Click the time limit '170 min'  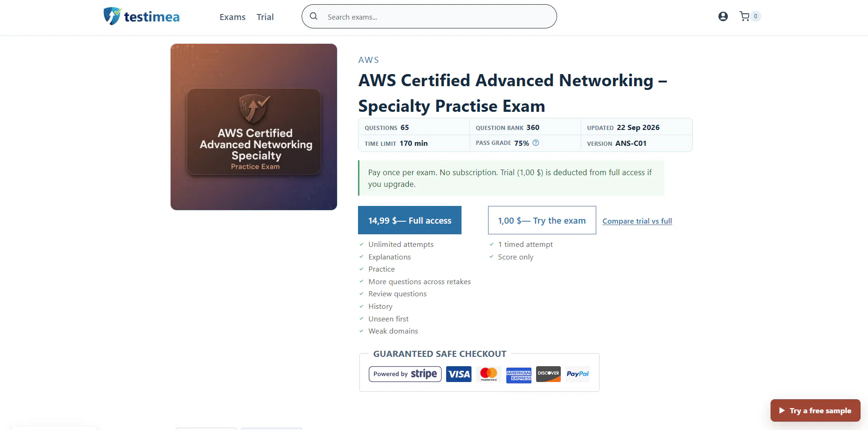(413, 143)
